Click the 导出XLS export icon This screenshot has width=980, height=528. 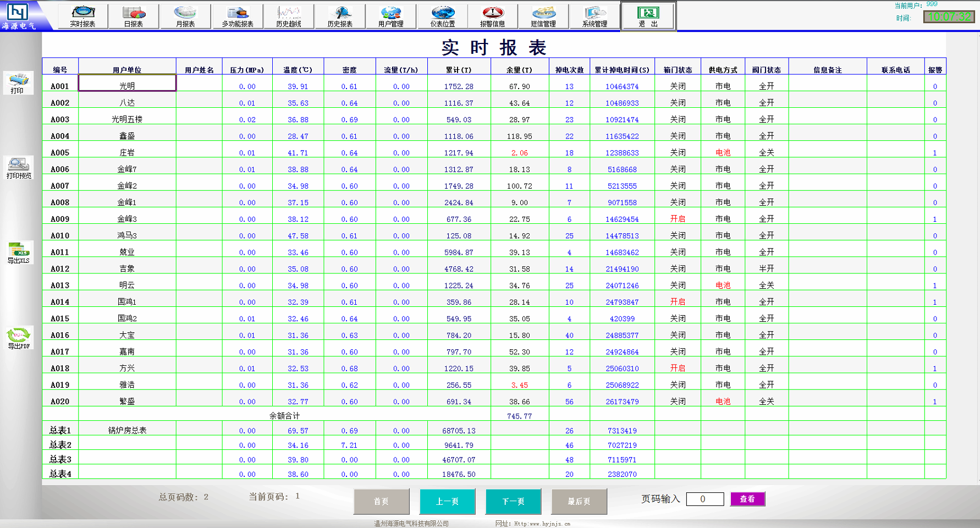[x=18, y=252]
